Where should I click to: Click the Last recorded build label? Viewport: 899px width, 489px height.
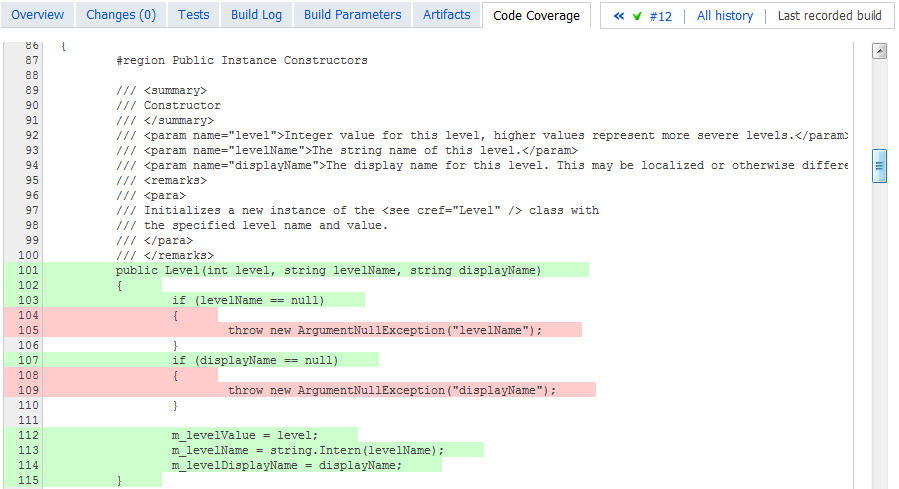[829, 16]
